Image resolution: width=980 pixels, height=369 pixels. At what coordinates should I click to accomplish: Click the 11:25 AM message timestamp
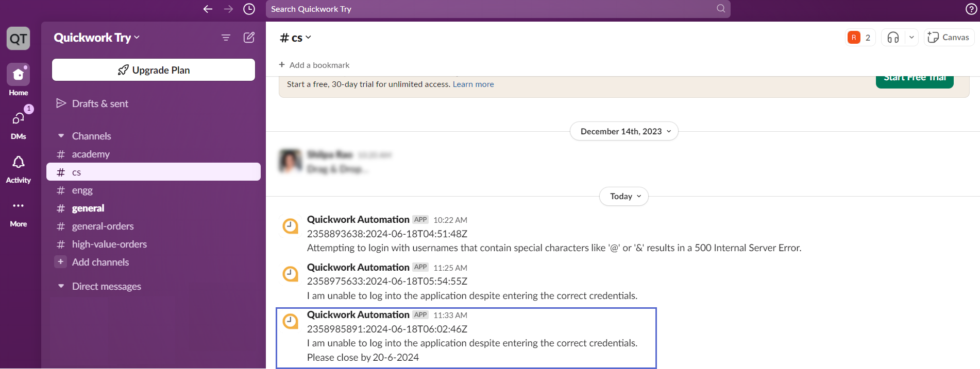tap(450, 268)
